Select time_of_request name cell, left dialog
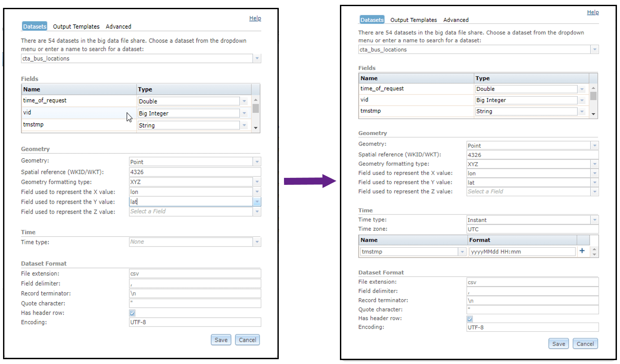The width and height of the screenshot is (620, 364). (79, 101)
